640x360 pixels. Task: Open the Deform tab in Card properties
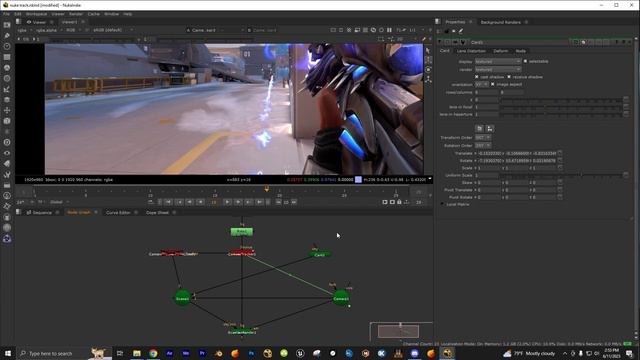tap(500, 51)
